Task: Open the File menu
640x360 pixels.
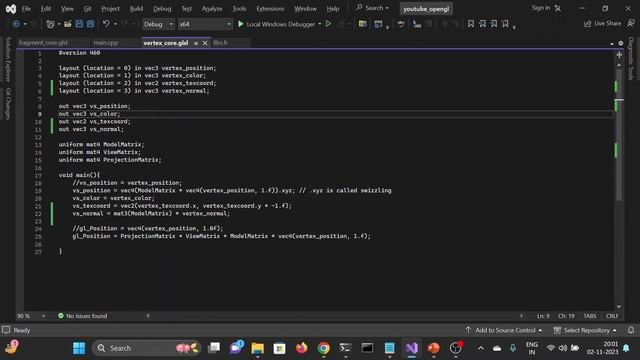Action: [x=26, y=9]
